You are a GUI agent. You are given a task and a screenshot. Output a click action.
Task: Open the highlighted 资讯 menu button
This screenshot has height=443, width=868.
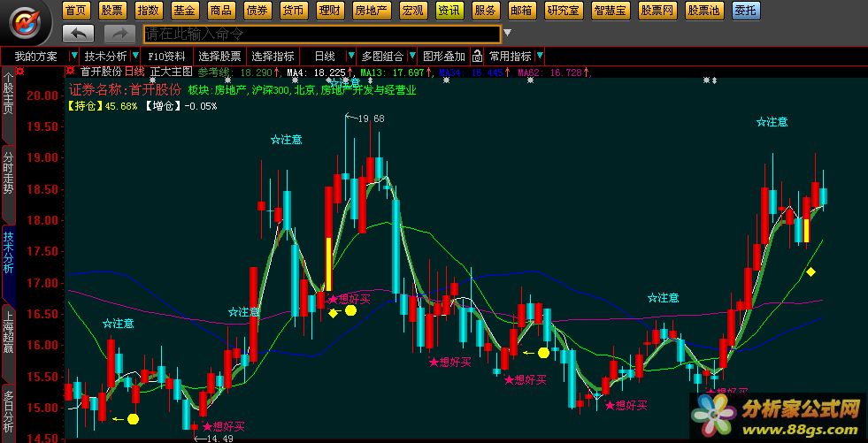449,10
